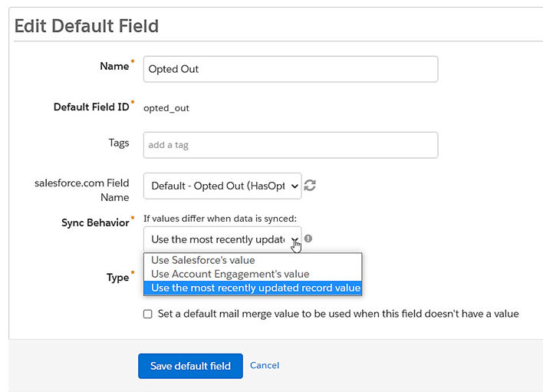Click the opted_out field ID value
Screen dimensions: 543x392
point(166,108)
